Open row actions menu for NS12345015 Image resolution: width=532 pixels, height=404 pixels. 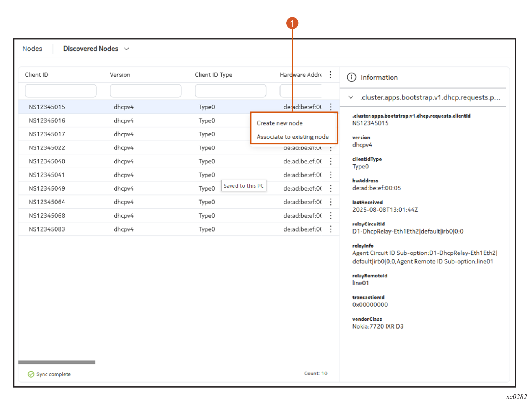331,107
